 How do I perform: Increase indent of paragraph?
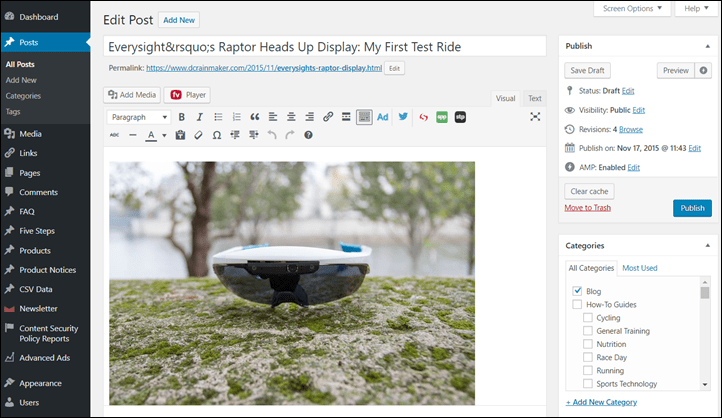pos(254,135)
